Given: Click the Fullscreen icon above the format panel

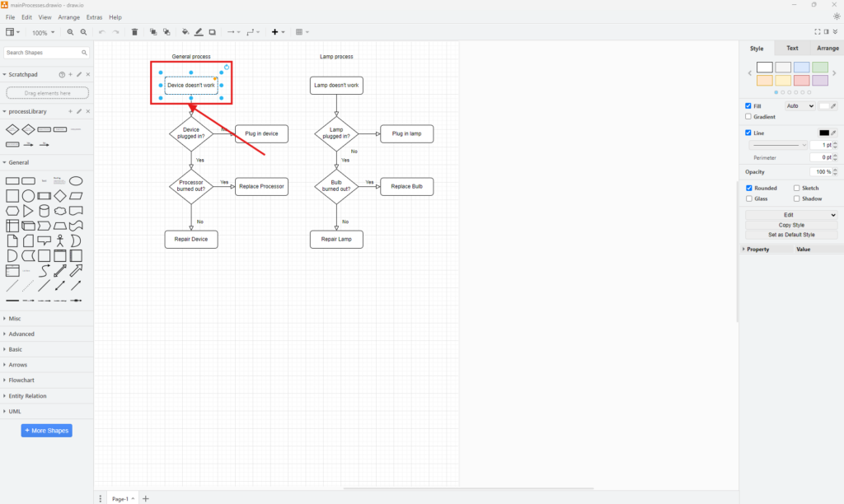Looking at the screenshot, I should tap(817, 32).
